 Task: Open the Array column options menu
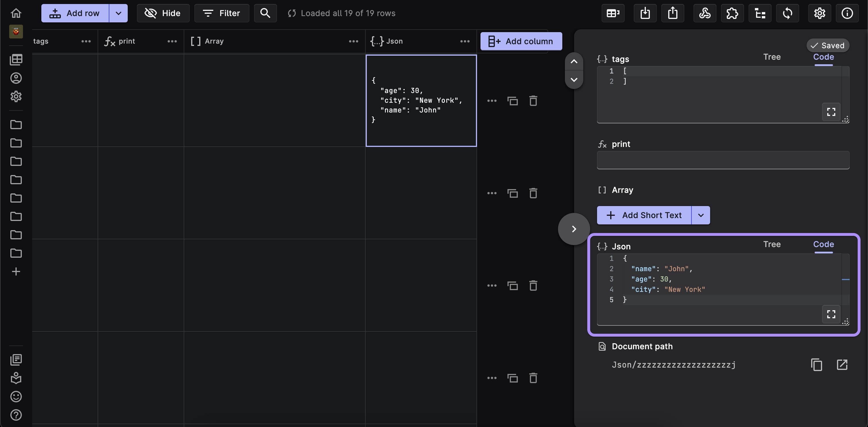coord(353,41)
